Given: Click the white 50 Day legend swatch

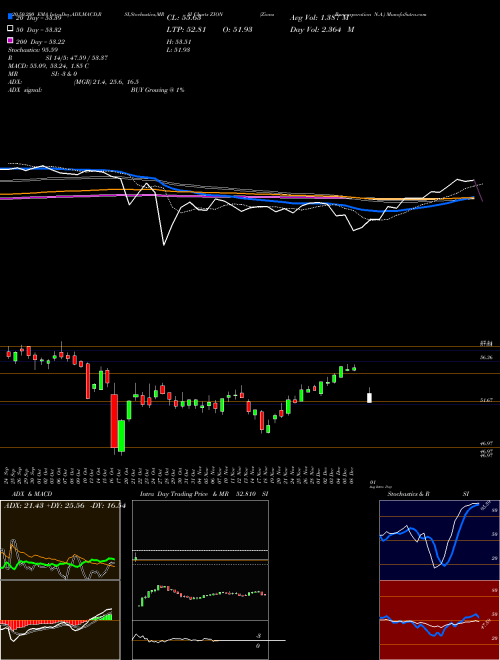Looking at the screenshot, I should point(11,29).
